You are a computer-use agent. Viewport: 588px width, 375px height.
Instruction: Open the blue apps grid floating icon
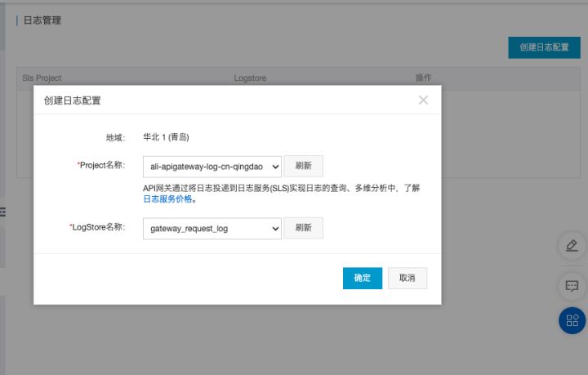click(x=572, y=320)
